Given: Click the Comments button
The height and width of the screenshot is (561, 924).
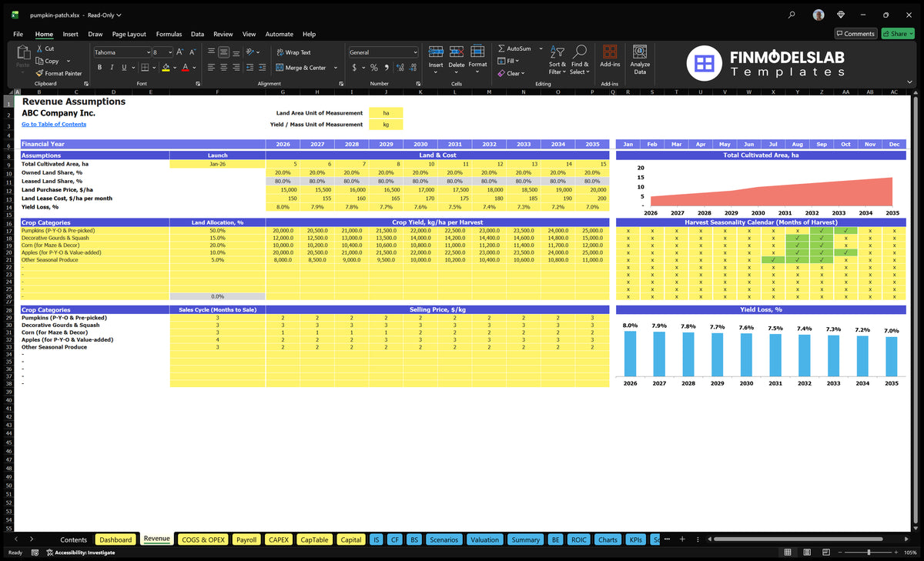Looking at the screenshot, I should click(855, 34).
